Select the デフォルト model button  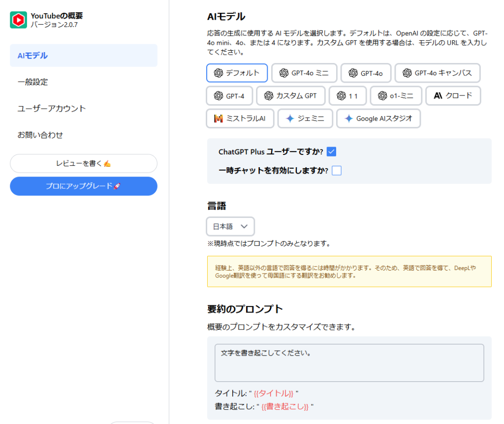coord(237,73)
